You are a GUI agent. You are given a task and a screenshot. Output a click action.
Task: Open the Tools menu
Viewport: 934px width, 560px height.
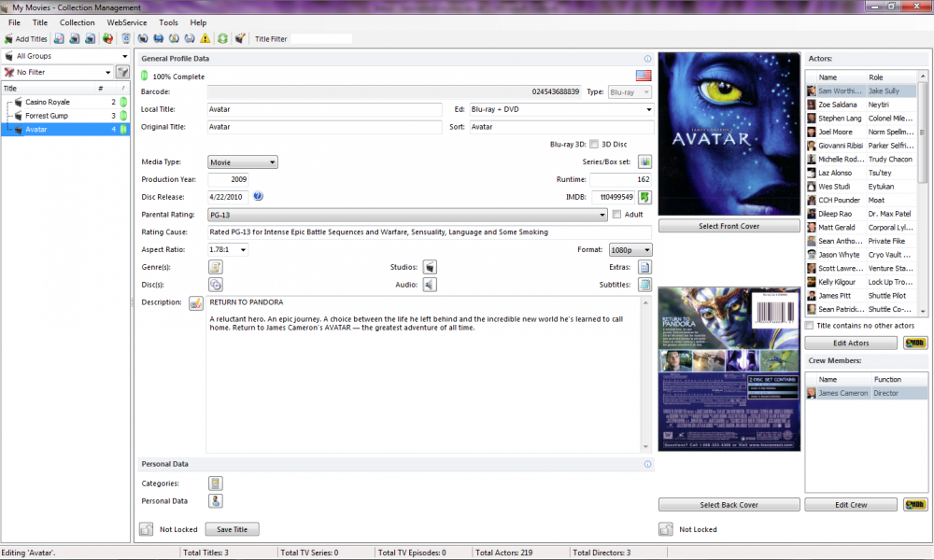pos(168,22)
